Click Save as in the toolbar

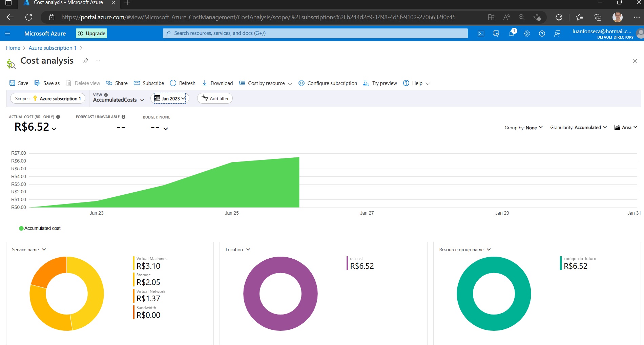[x=47, y=83]
